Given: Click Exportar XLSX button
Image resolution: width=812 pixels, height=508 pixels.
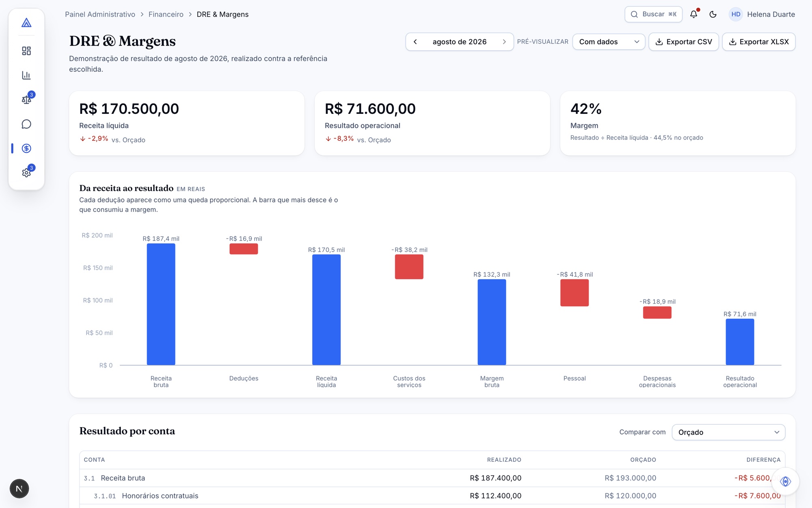Looking at the screenshot, I should click(758, 42).
